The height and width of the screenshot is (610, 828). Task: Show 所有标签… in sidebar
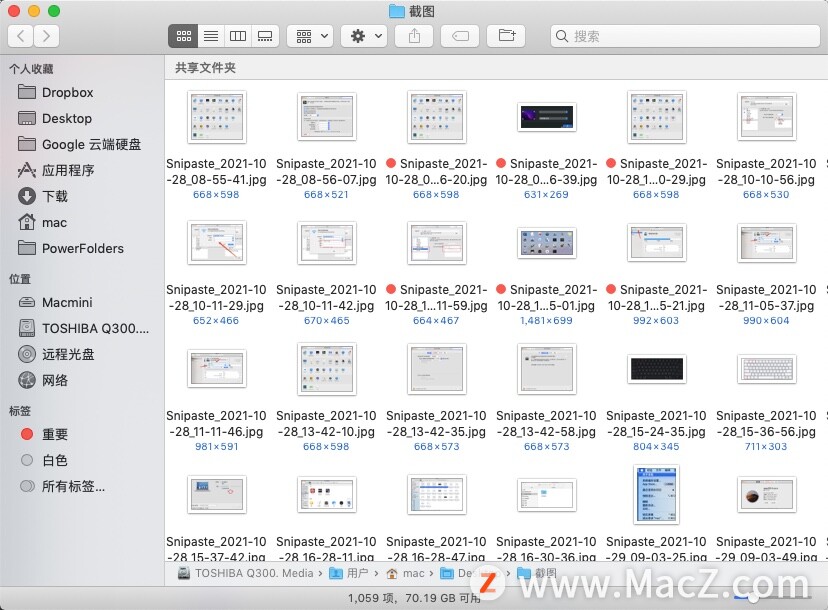pyautogui.click(x=73, y=486)
